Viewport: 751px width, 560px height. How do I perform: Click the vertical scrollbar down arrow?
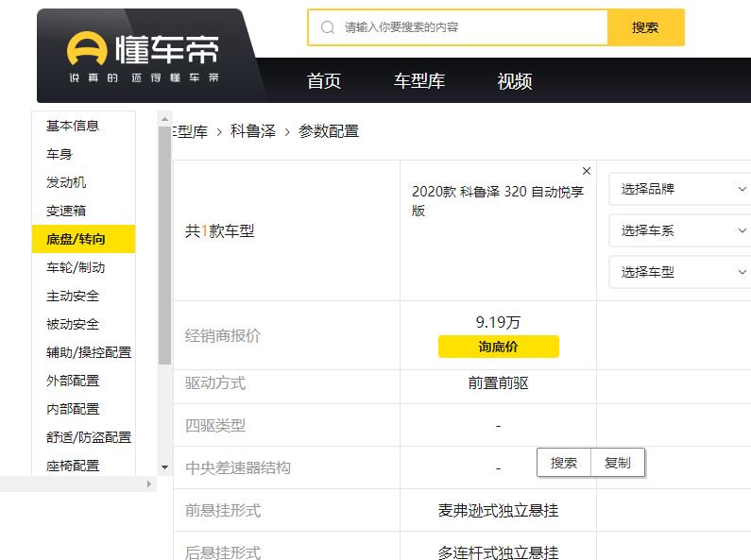(x=164, y=467)
